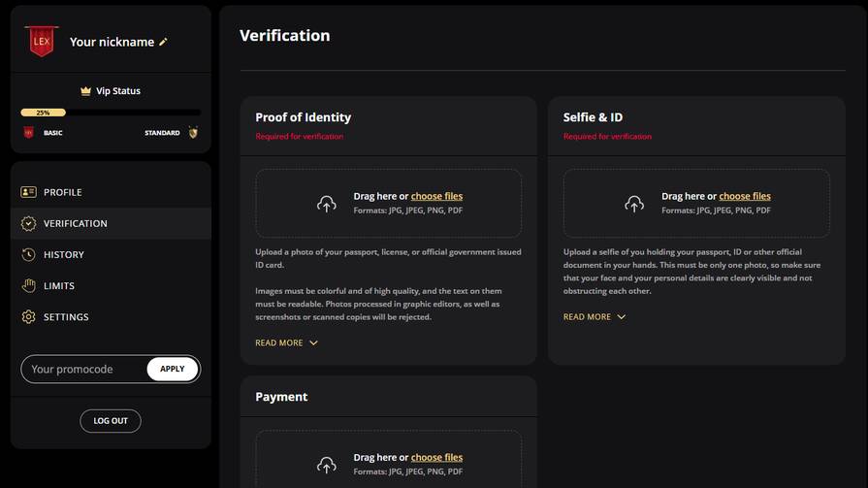Click choose files link in Proof of Identity
This screenshot has width=868, height=488.
point(436,196)
